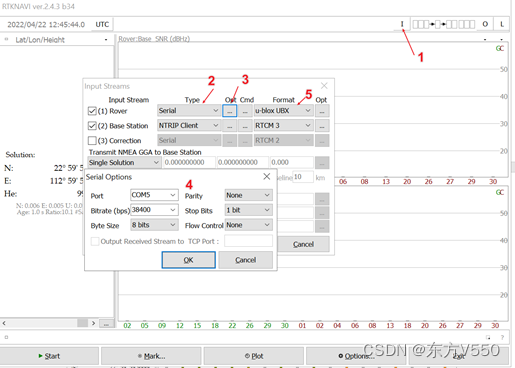Open Rover Cmd button
The image size is (515, 368).
[x=245, y=111]
